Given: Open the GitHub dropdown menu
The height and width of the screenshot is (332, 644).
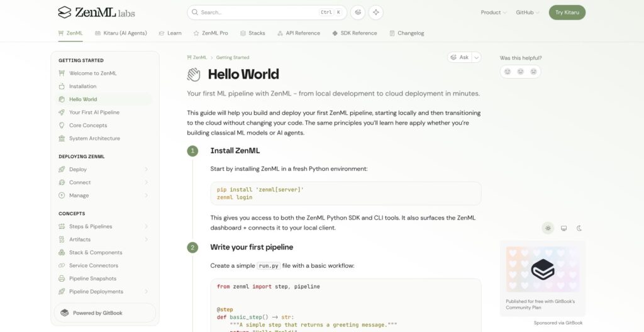Looking at the screenshot, I should (x=528, y=13).
